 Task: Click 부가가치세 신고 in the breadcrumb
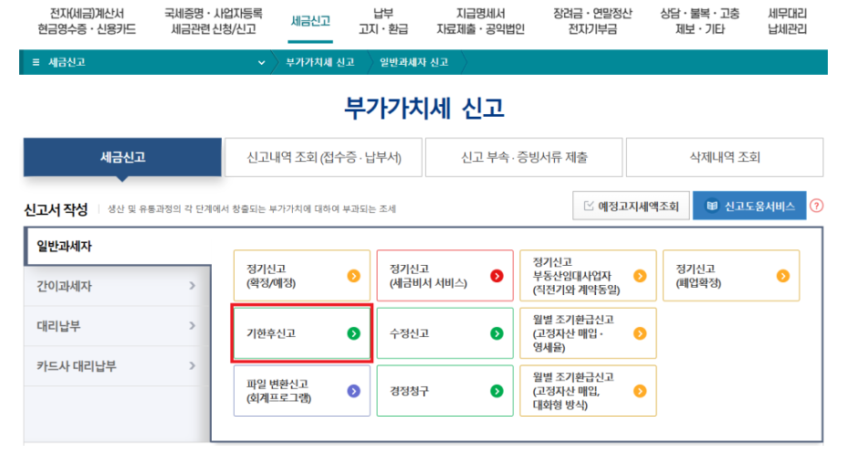point(320,62)
